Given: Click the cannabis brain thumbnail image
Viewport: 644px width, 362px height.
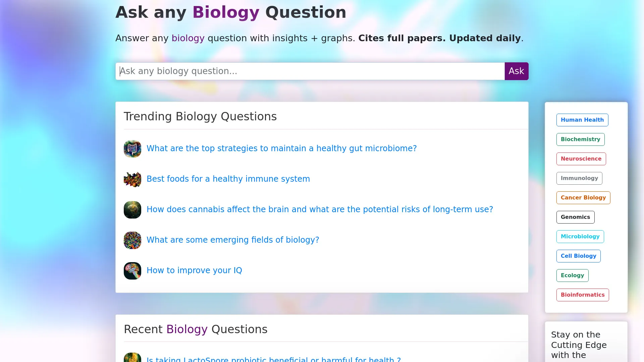Looking at the screenshot, I should (132, 209).
